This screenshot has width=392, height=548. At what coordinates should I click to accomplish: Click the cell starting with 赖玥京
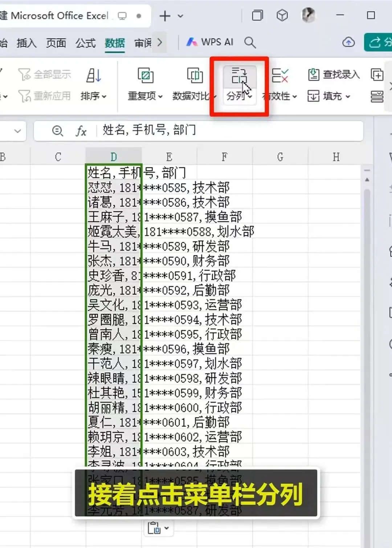point(114,437)
